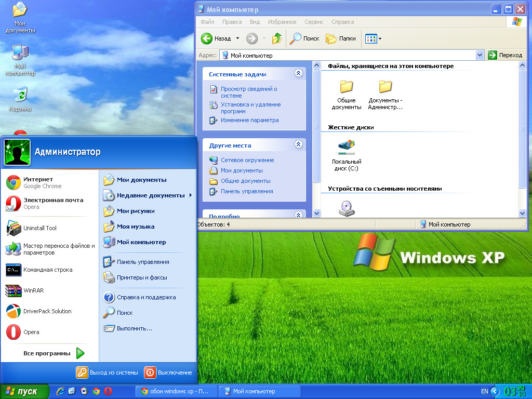This screenshot has width=532, height=399.
Task: Click the Up folder icon in toolbar
Action: [x=277, y=38]
